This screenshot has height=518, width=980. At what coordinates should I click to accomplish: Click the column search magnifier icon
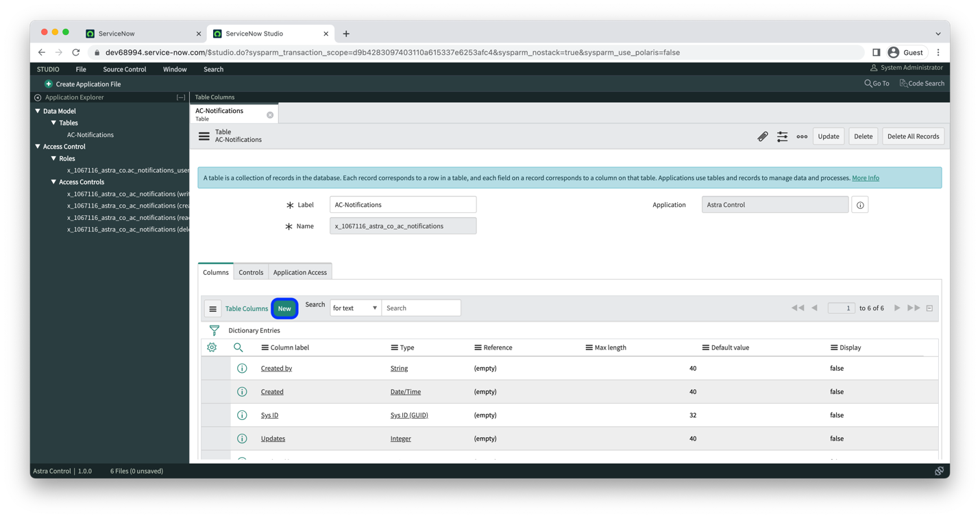238,347
